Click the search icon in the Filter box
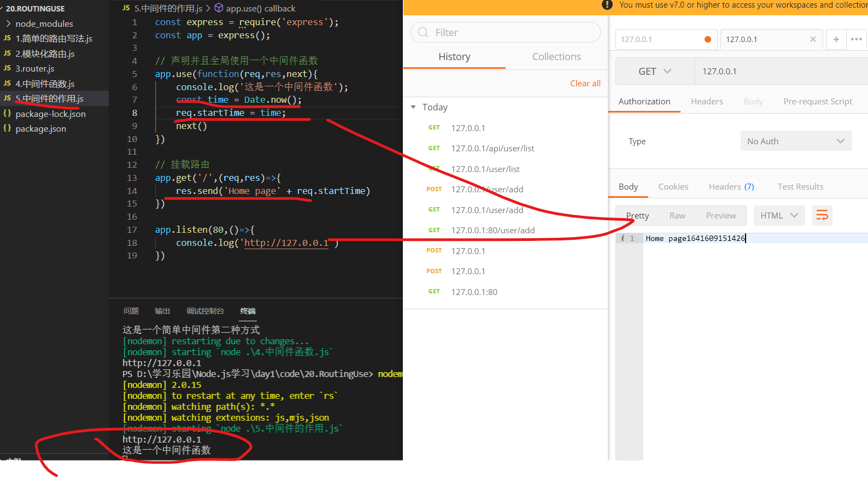The height and width of the screenshot is (477, 868). [x=423, y=32]
